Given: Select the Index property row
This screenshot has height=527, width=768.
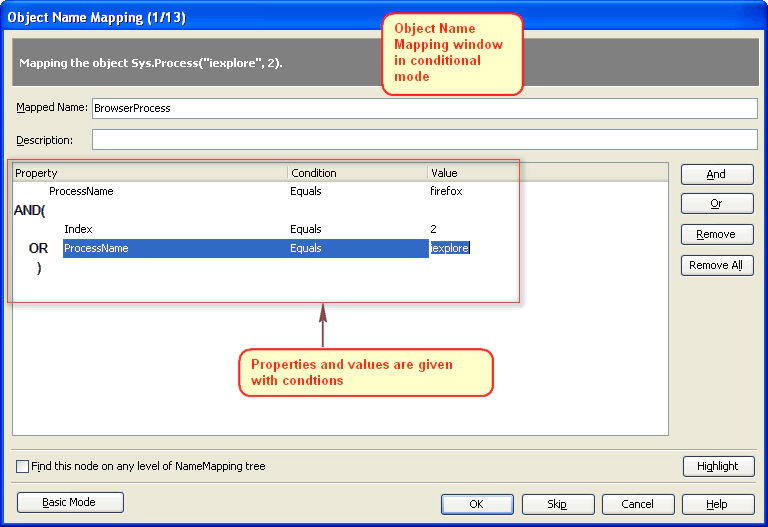Looking at the screenshot, I should tap(78, 229).
